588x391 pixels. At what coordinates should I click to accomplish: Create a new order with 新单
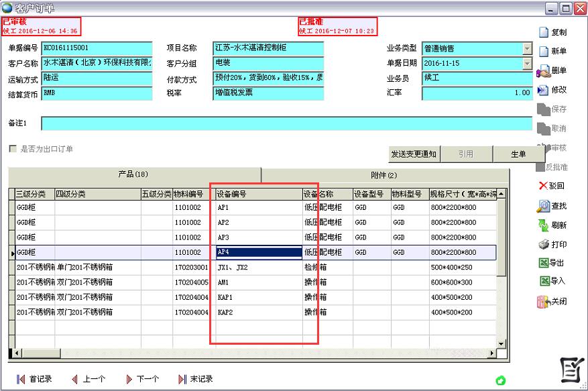pos(544,52)
